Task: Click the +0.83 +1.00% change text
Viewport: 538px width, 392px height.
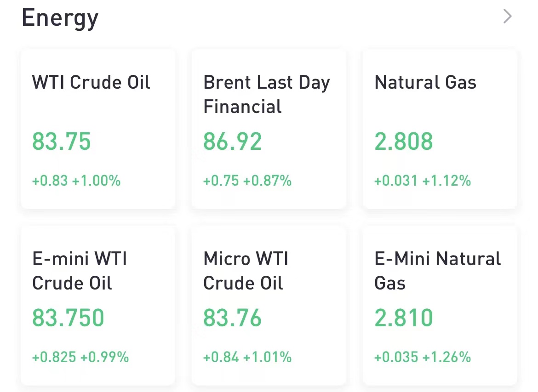Action: pyautogui.click(x=76, y=181)
